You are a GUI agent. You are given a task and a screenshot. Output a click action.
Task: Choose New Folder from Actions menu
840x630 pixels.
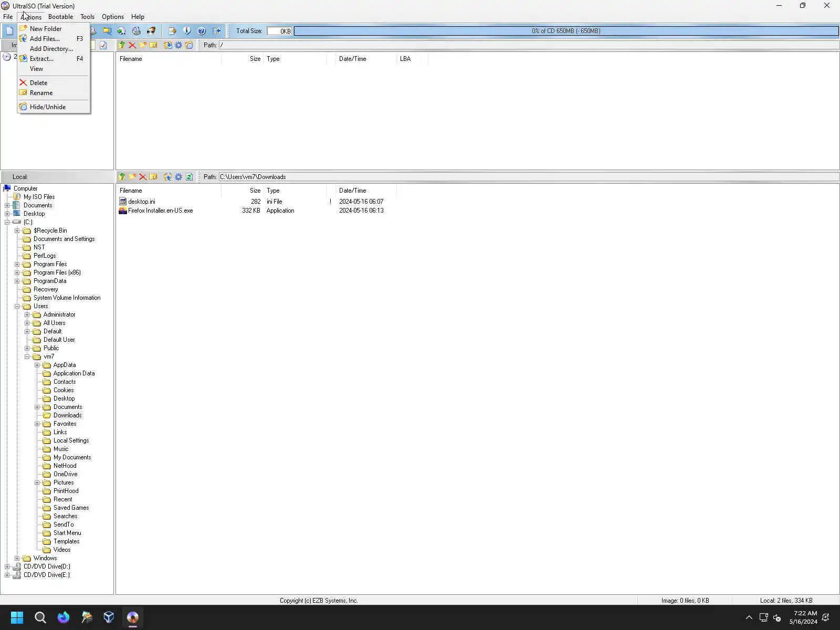click(53, 29)
